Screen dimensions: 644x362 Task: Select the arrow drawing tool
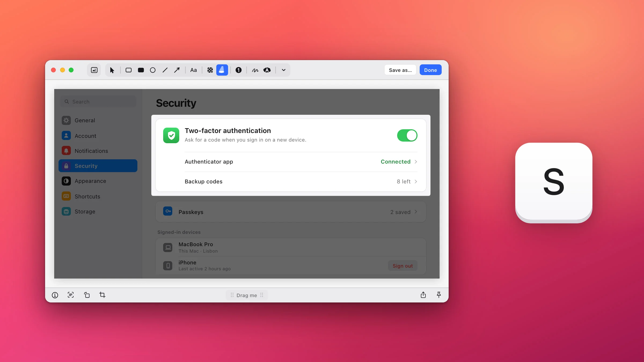click(x=177, y=70)
